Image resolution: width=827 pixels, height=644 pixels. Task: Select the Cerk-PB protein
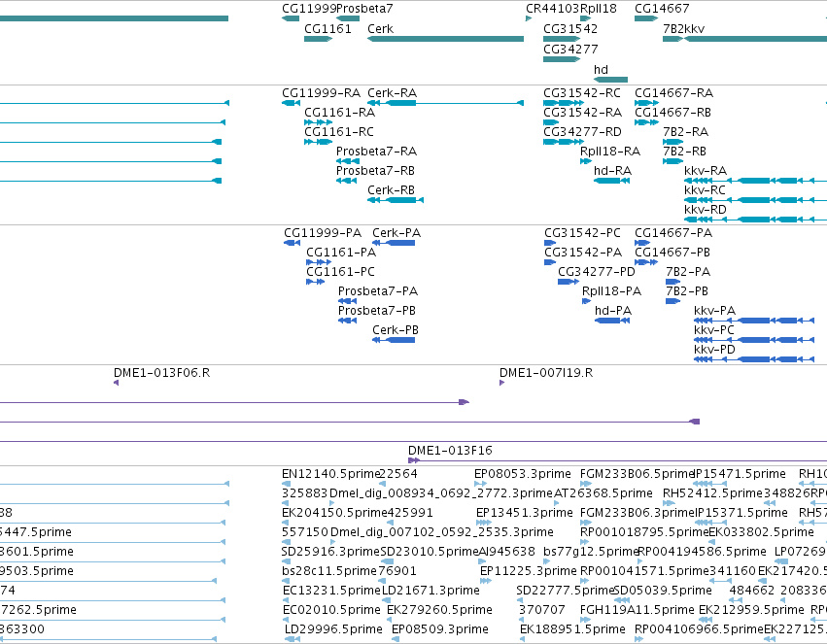coord(394,340)
